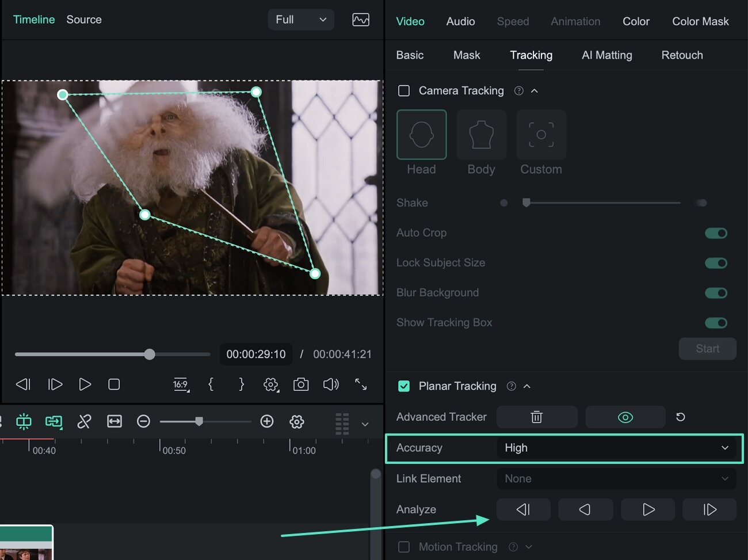Toggle the Blur Background switch
748x560 pixels.
[x=716, y=293]
